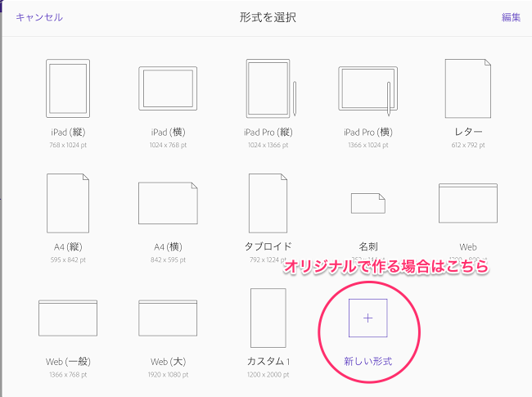
Task: Select the A4 (横) page icon
Action: coord(168,203)
